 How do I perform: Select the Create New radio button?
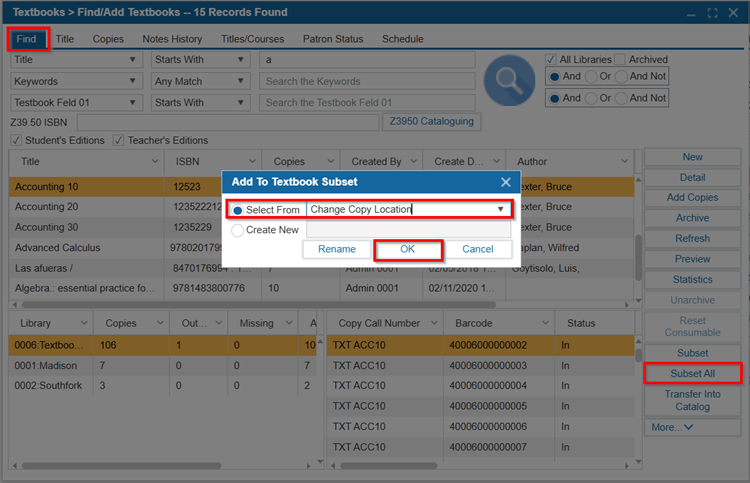pyautogui.click(x=237, y=230)
